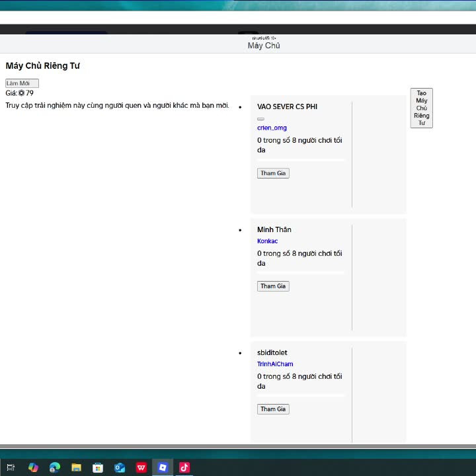The image size is (476, 476).
Task: Open Microsoft Store from the taskbar
Action: [98, 467]
